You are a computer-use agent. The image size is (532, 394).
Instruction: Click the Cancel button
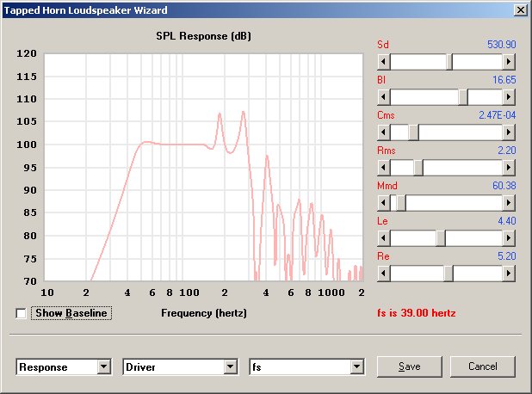pyautogui.click(x=483, y=366)
